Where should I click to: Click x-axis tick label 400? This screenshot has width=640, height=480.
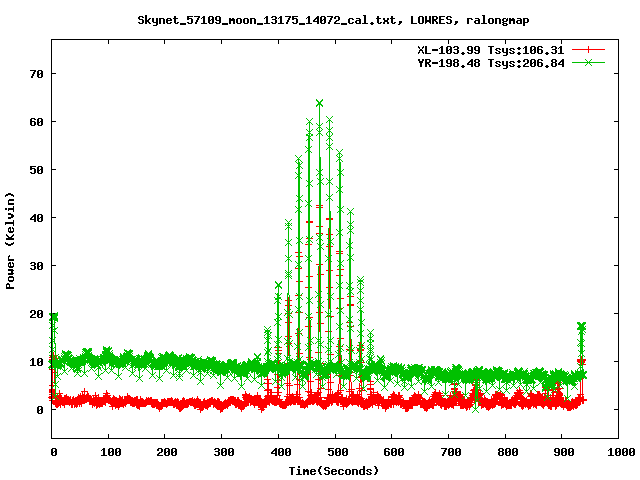pyautogui.click(x=280, y=452)
